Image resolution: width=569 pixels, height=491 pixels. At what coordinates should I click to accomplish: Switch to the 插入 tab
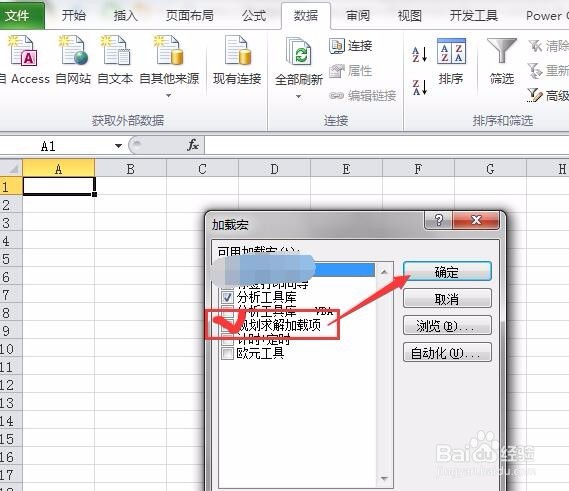click(126, 15)
